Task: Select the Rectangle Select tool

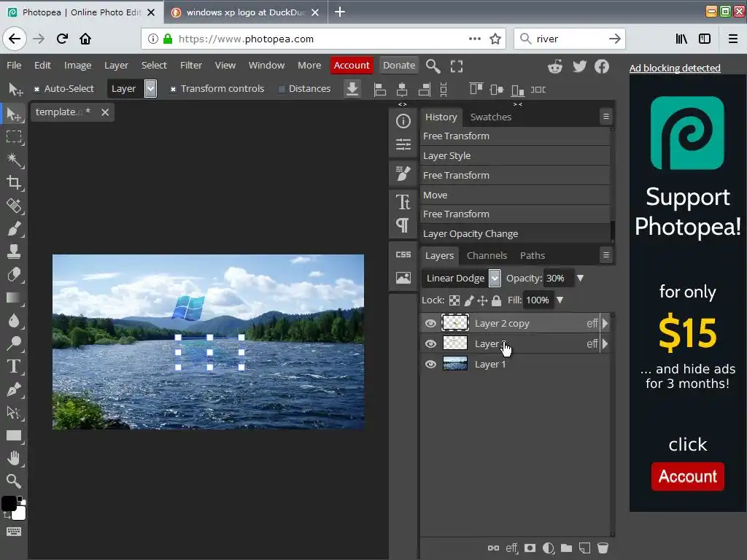Action: [x=13, y=137]
